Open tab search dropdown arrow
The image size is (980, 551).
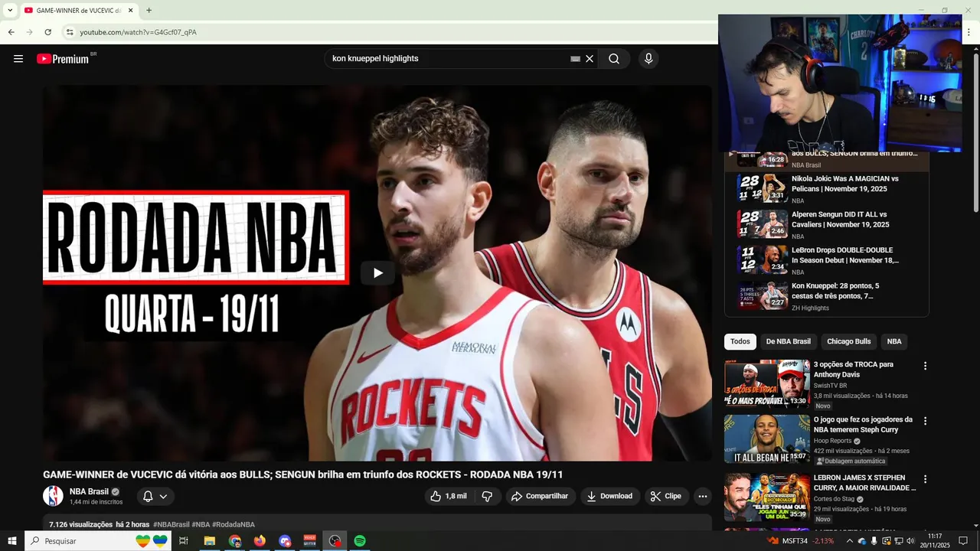pyautogui.click(x=10, y=11)
